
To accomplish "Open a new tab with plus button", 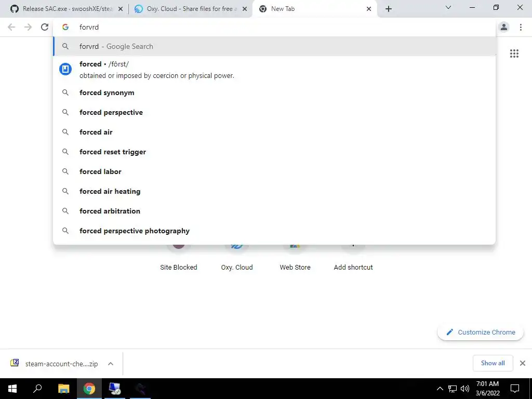I will click(389, 9).
